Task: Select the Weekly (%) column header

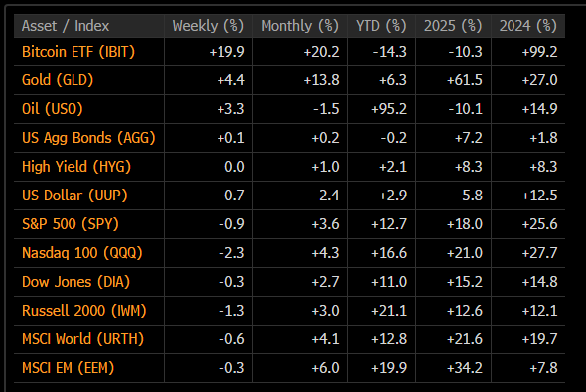Action: coord(209,26)
